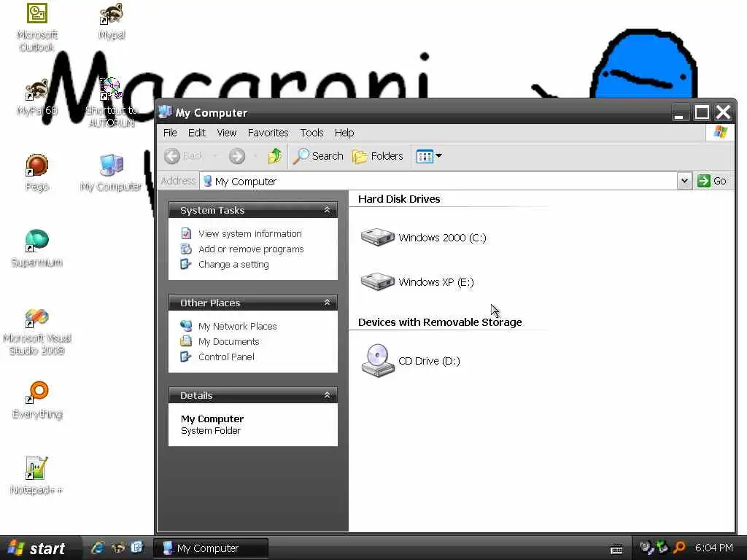This screenshot has width=747, height=560.
Task: Click the Hard Disk Drives group header
Action: pyautogui.click(x=399, y=199)
